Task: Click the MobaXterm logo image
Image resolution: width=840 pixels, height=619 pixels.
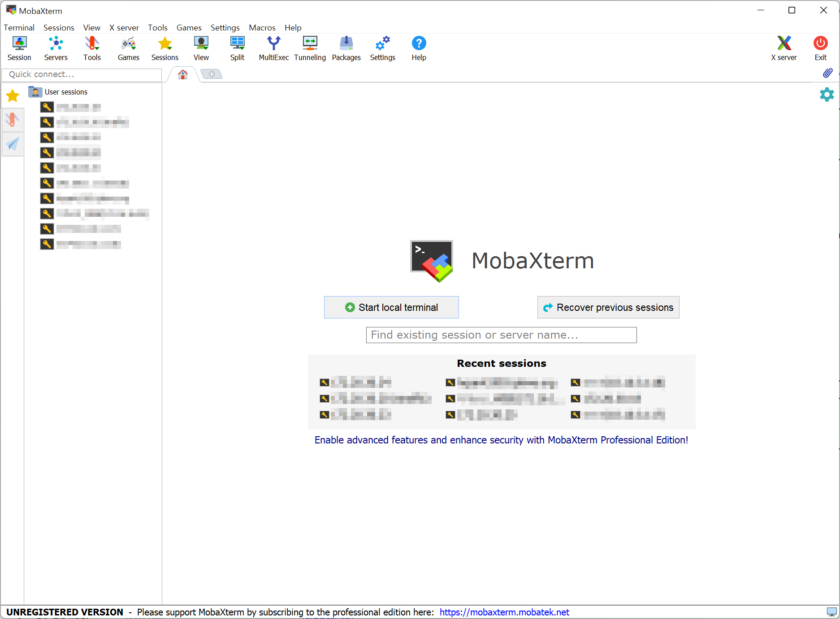Action: 432,261
